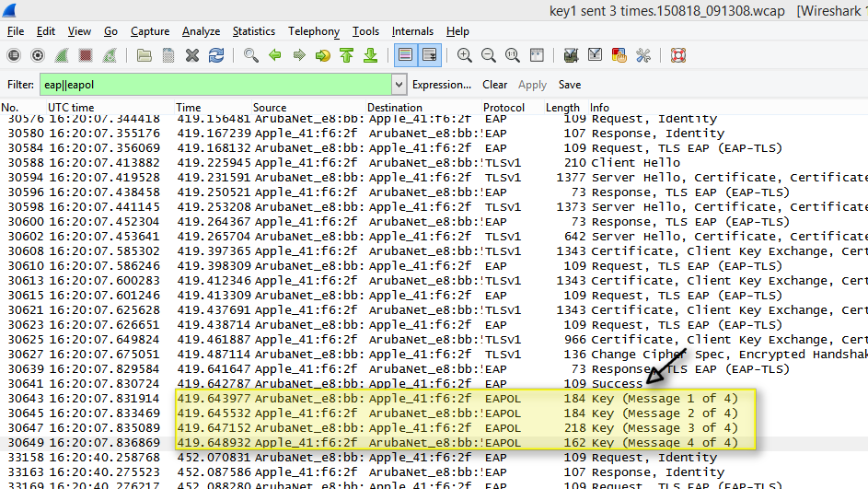Edit coloring rules icon
Image resolution: width=868 pixels, height=489 pixels.
[x=619, y=55]
